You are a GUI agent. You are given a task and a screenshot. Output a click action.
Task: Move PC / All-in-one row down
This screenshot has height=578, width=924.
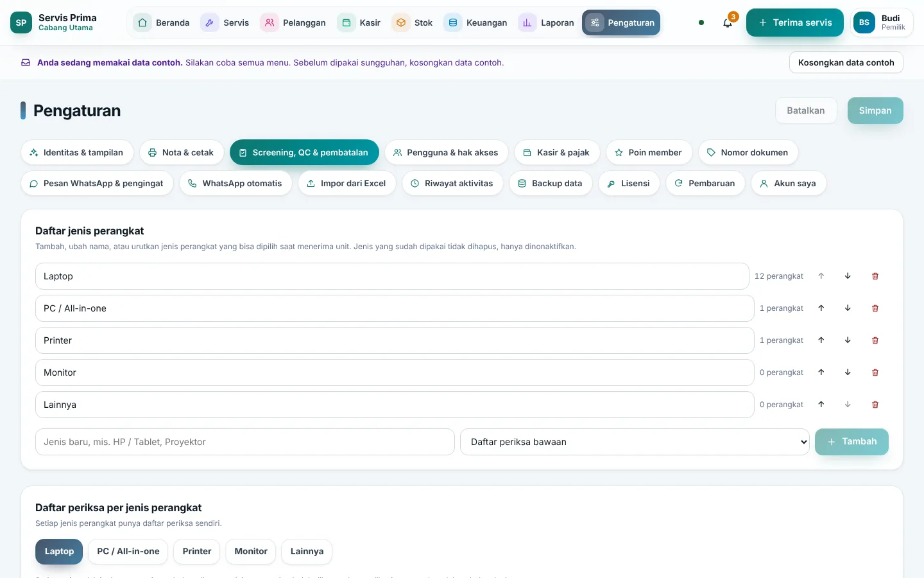tap(848, 308)
